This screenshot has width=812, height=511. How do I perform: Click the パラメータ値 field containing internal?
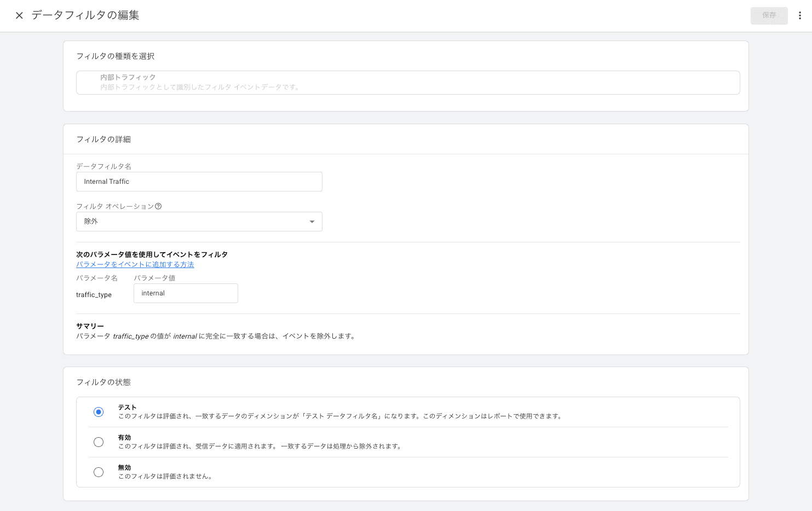(x=186, y=293)
